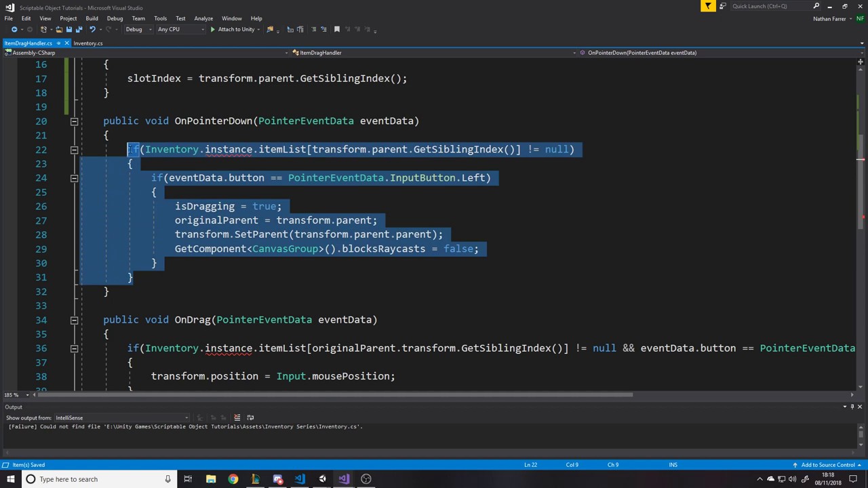
Task: Click the green Attach to Unity play button
Action: pyautogui.click(x=213, y=29)
